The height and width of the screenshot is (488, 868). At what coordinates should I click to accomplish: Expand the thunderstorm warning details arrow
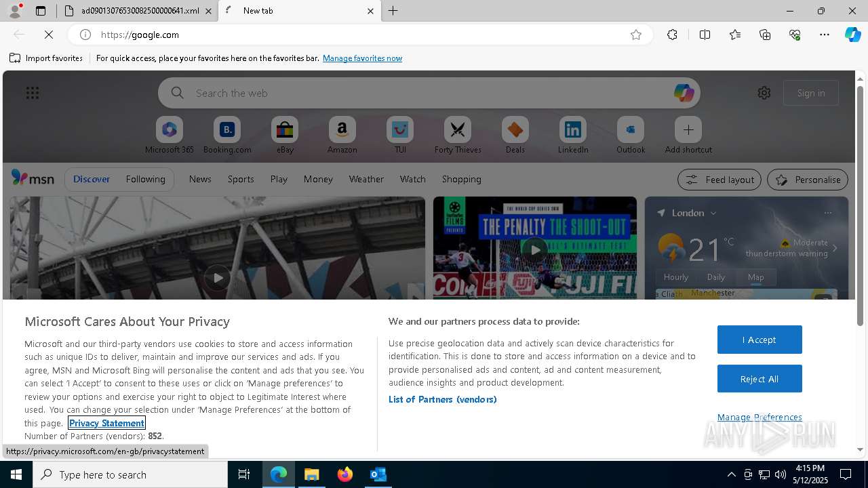[x=835, y=248]
